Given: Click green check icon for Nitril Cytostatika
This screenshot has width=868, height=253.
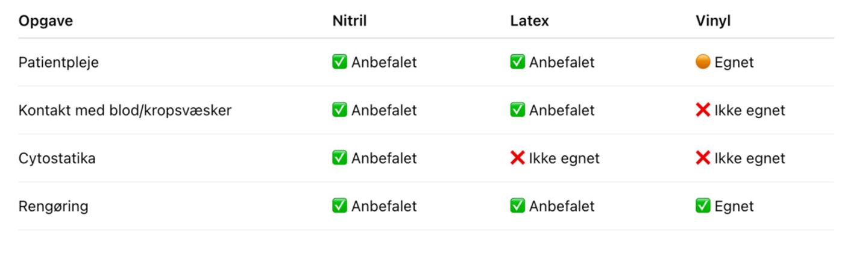Looking at the screenshot, I should 339,158.
